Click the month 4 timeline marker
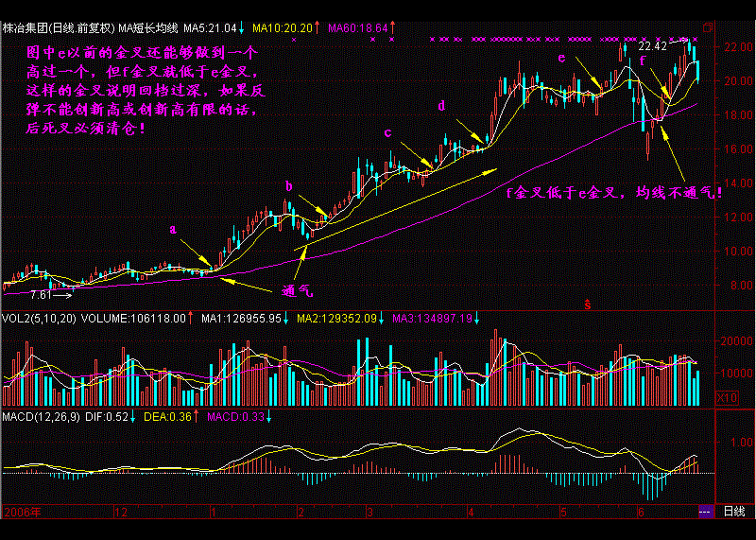Viewport: 756px width, 540px height. click(471, 512)
